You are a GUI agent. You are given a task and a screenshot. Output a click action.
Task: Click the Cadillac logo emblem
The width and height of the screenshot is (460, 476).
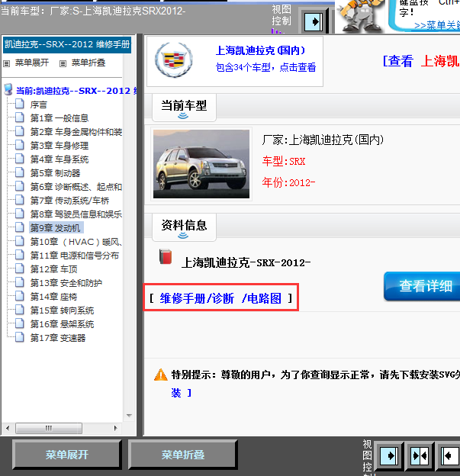[174, 59]
